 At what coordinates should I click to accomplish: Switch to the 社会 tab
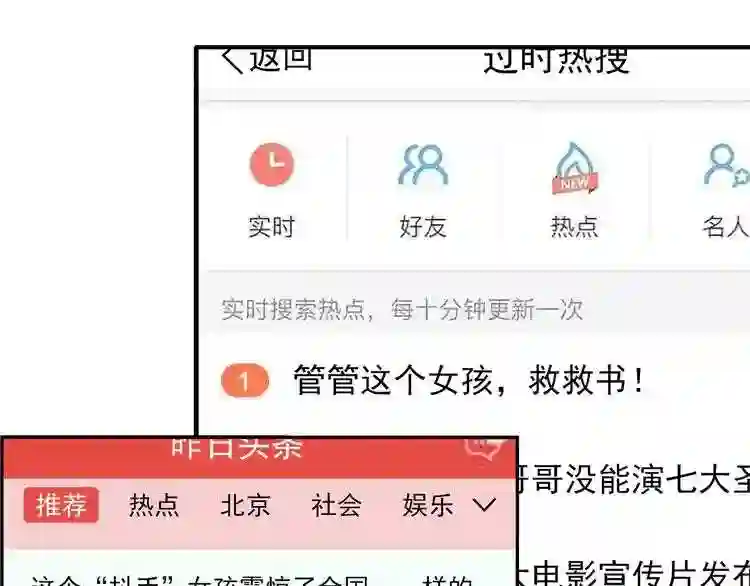click(336, 505)
